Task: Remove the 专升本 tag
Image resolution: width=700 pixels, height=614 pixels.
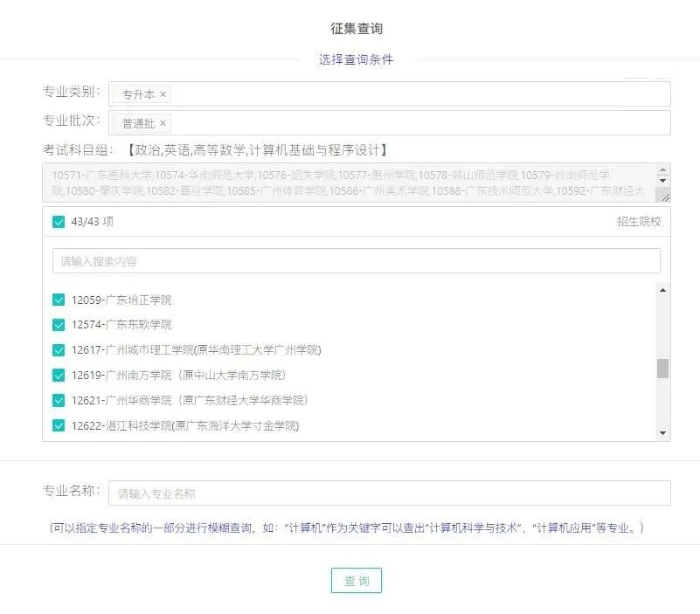Action: (x=163, y=94)
